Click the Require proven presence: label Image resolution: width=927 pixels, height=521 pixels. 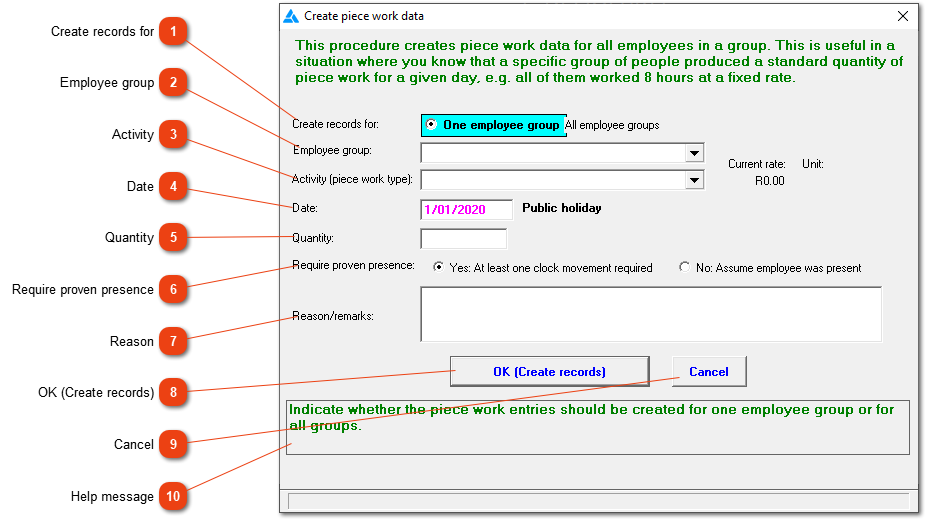click(354, 265)
